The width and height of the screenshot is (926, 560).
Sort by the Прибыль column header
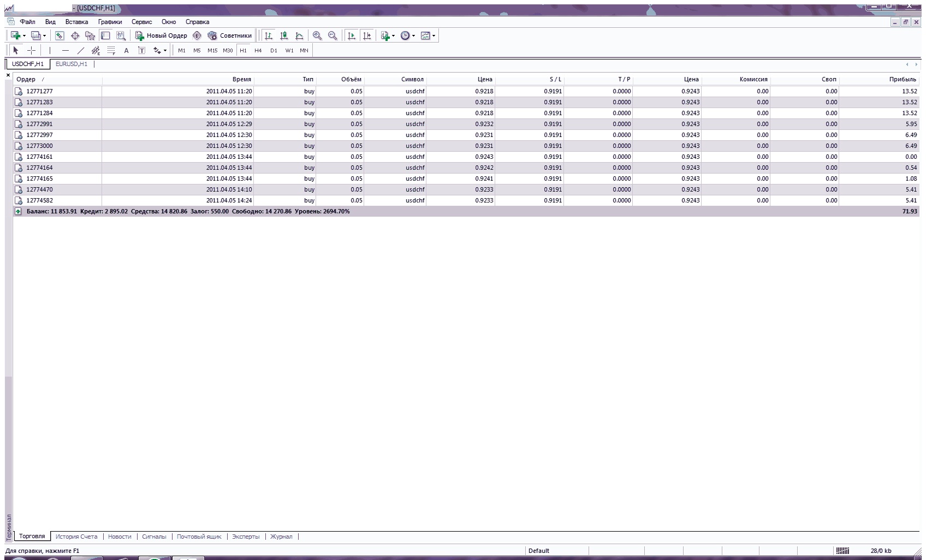click(879, 79)
